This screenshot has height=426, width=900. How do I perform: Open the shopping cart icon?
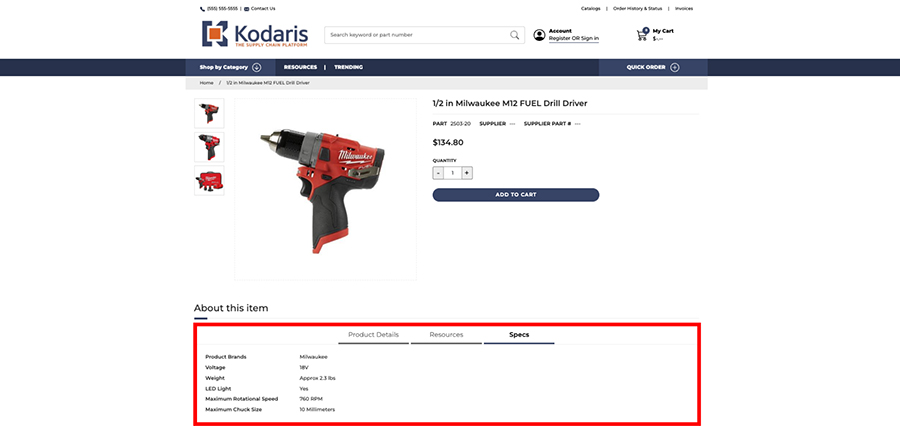coord(642,34)
